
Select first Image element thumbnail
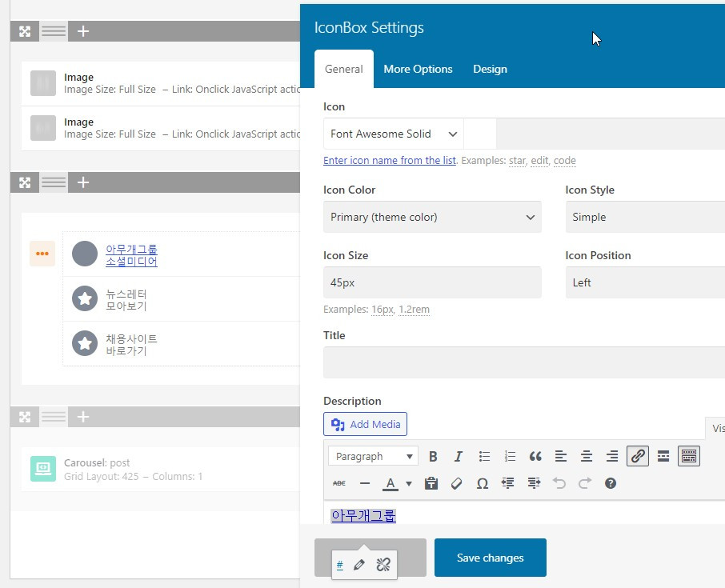pyautogui.click(x=43, y=83)
